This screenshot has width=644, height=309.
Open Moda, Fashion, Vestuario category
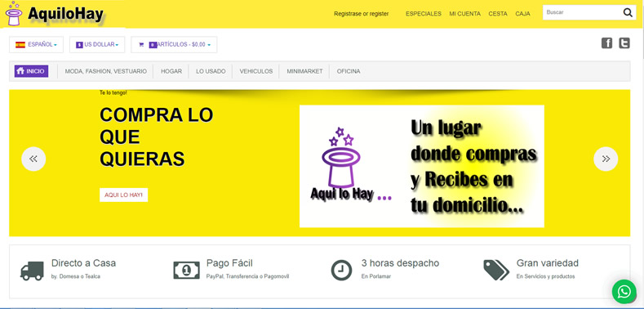pyautogui.click(x=105, y=71)
